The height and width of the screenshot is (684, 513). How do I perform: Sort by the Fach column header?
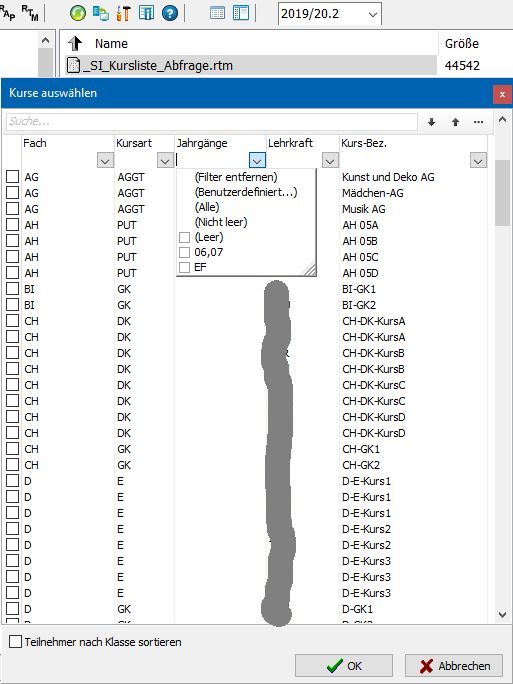35,143
